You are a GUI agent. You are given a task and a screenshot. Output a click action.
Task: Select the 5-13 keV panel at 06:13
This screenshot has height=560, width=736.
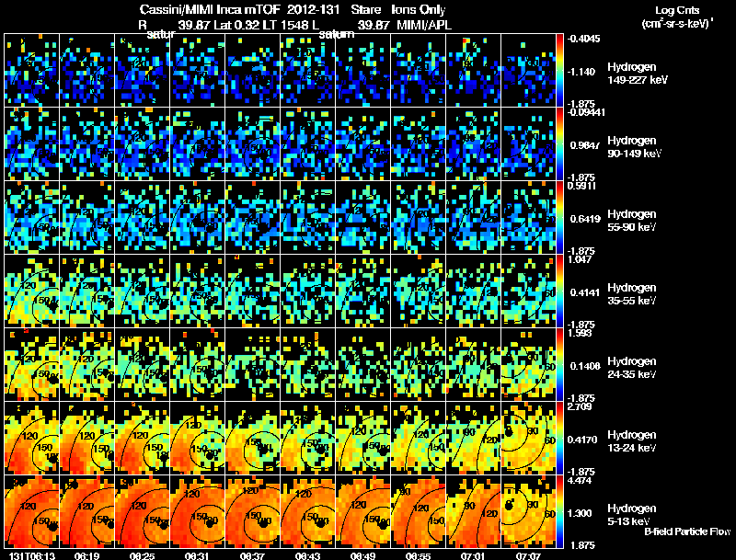point(32,512)
